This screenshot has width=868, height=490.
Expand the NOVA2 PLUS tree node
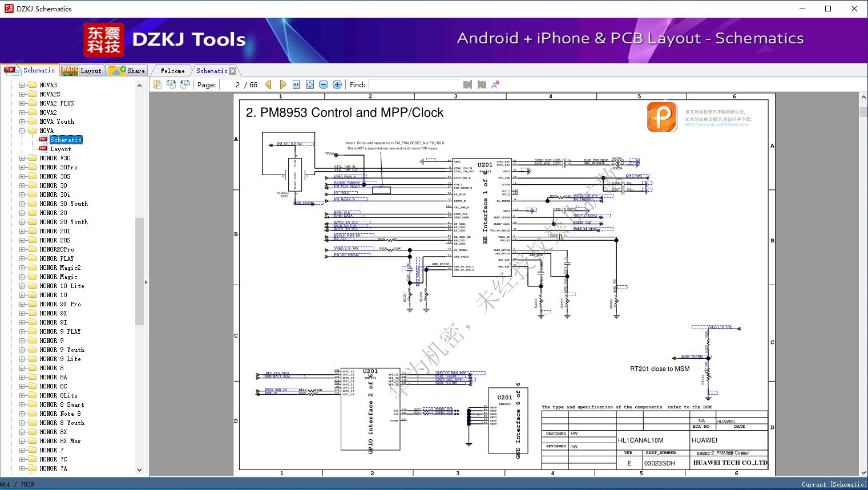22,103
